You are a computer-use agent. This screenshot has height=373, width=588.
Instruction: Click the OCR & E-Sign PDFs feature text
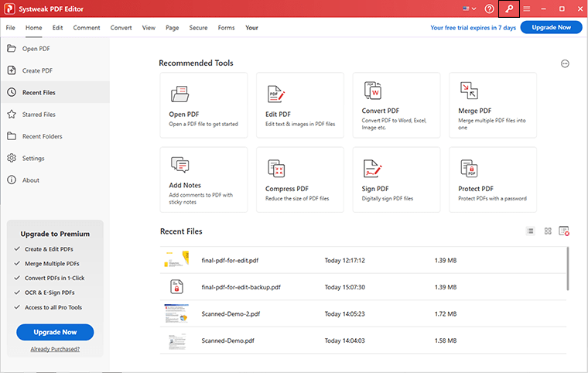(x=50, y=293)
